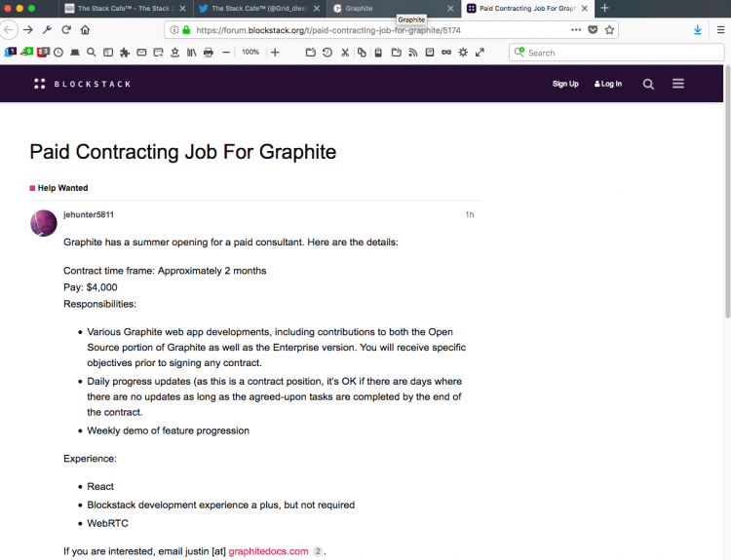Open the page actions three-dot menu
This screenshot has width=731, height=560.
[576, 30]
